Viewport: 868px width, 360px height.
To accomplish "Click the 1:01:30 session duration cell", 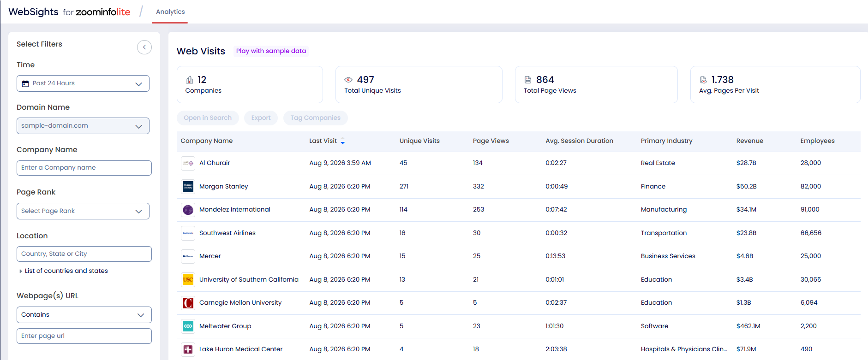I will tap(554, 326).
